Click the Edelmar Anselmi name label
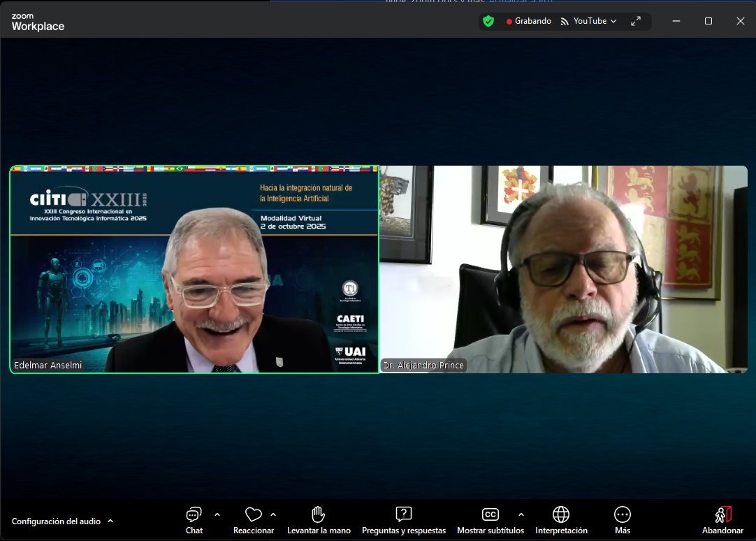756x541 pixels. click(48, 365)
